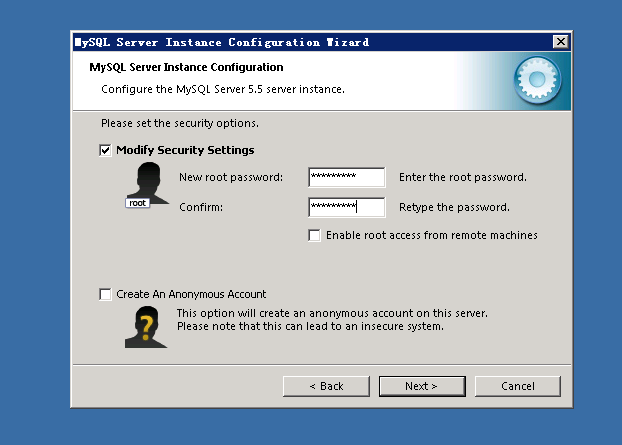The width and height of the screenshot is (622, 445).
Task: Uncheck Modify Security Settings
Action: tap(106, 150)
